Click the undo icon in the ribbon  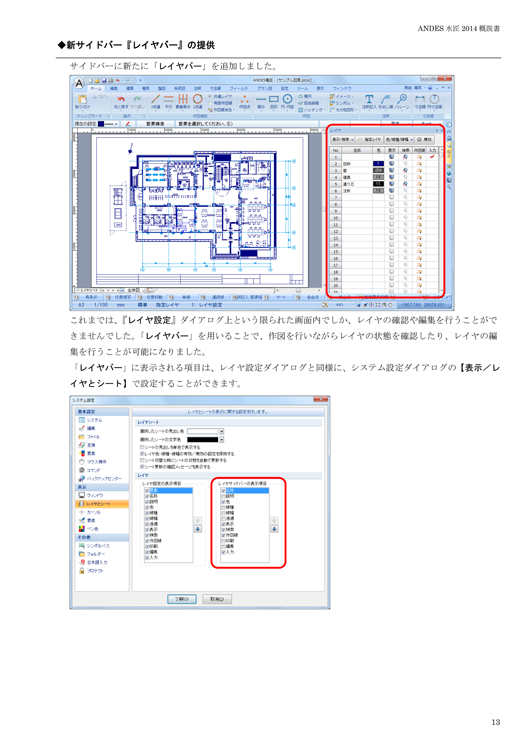[x=121, y=99]
